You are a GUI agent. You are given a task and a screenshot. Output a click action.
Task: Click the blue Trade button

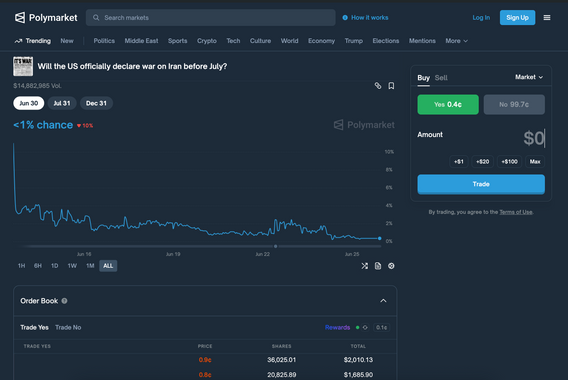point(481,184)
